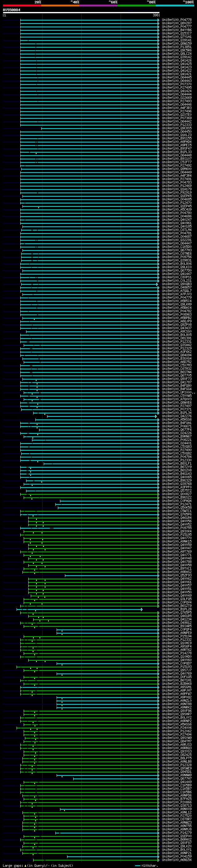This screenshot has width=197, height=868.
Task: Click the red 20% identity legend segment
Action: pyautogui.click(x=22, y=6)
